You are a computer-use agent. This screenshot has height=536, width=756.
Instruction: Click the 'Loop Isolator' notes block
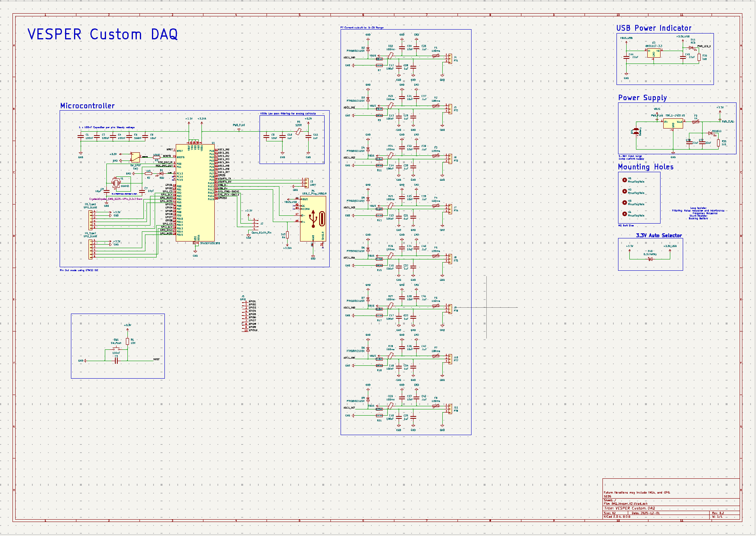[698, 213]
